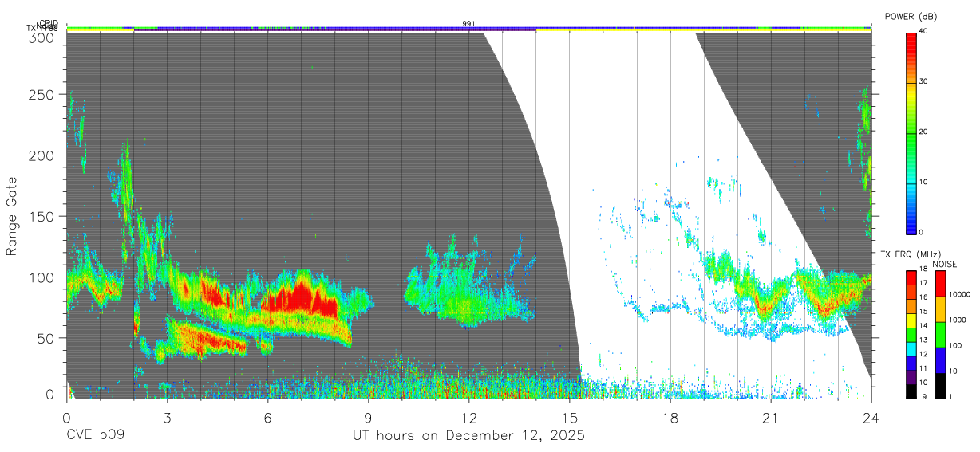This screenshot has height=452, width=980.
Task: Click the '991' CPID value above the plot
Action: tap(469, 23)
